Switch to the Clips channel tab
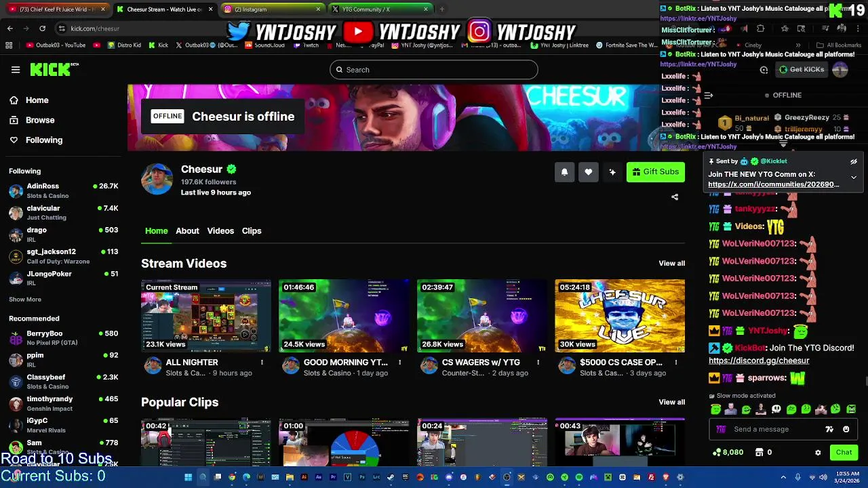The image size is (868, 488). (x=252, y=231)
